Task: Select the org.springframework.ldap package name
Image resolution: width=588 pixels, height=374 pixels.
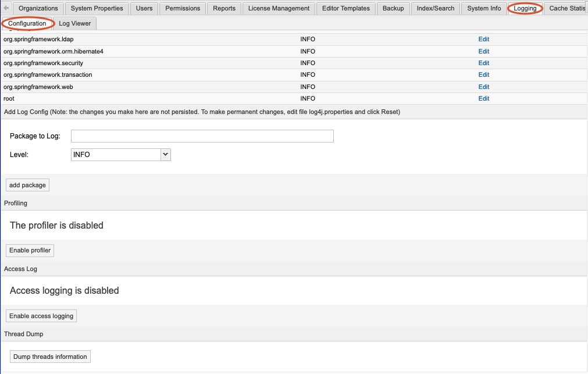Action: click(38, 39)
